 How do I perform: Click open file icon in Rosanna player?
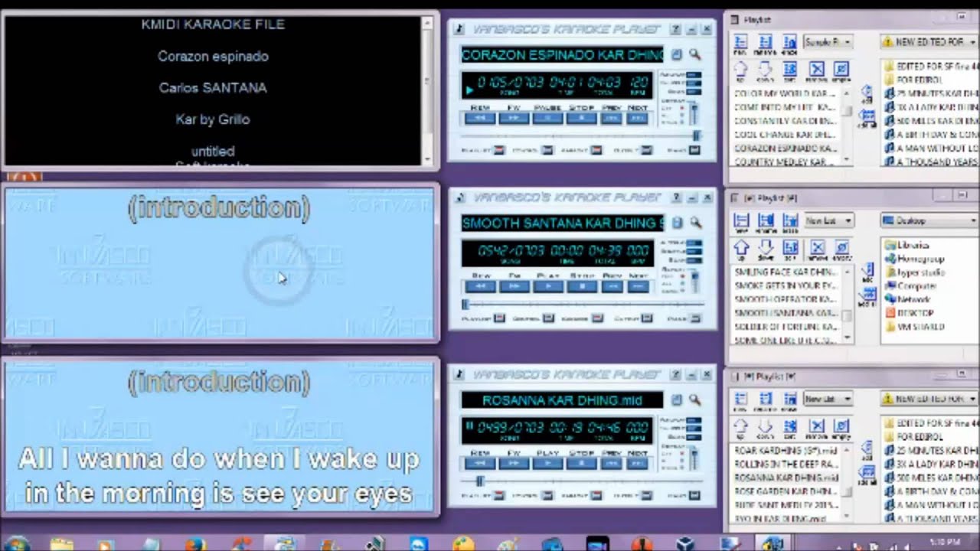(x=677, y=399)
